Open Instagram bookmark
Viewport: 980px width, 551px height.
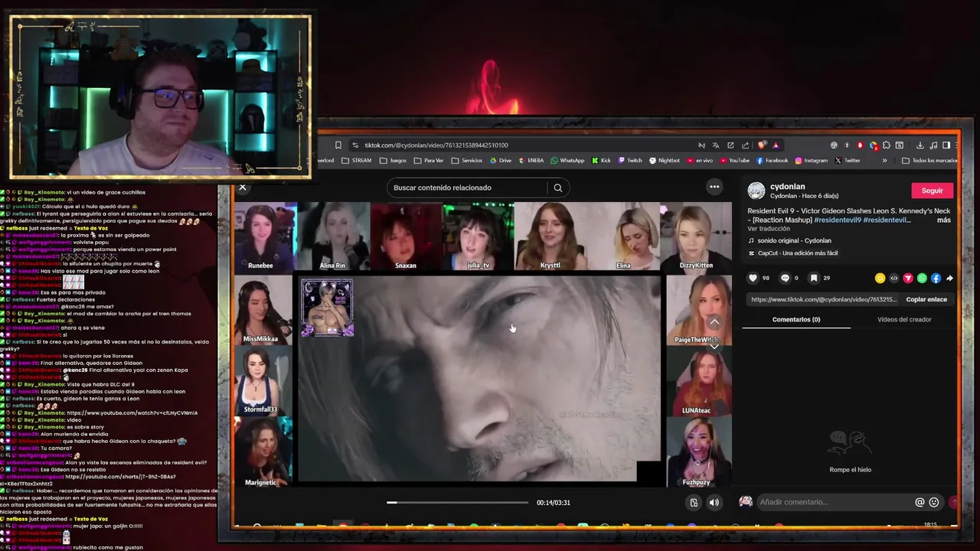coord(812,161)
